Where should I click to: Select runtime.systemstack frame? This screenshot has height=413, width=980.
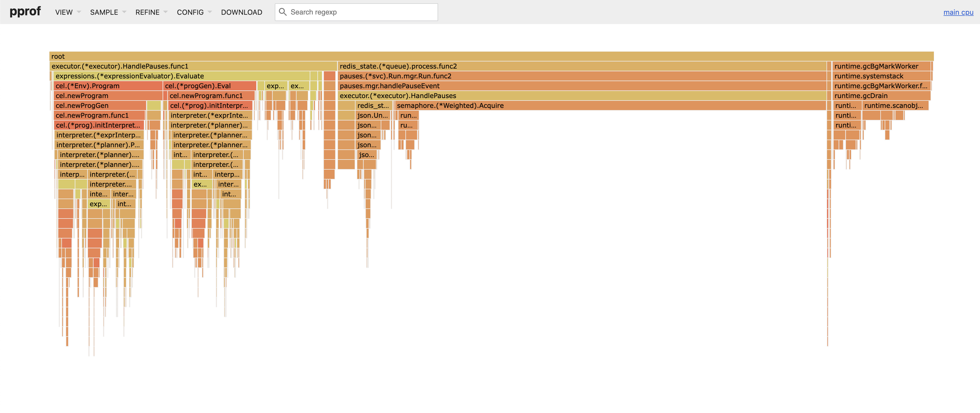(881, 76)
